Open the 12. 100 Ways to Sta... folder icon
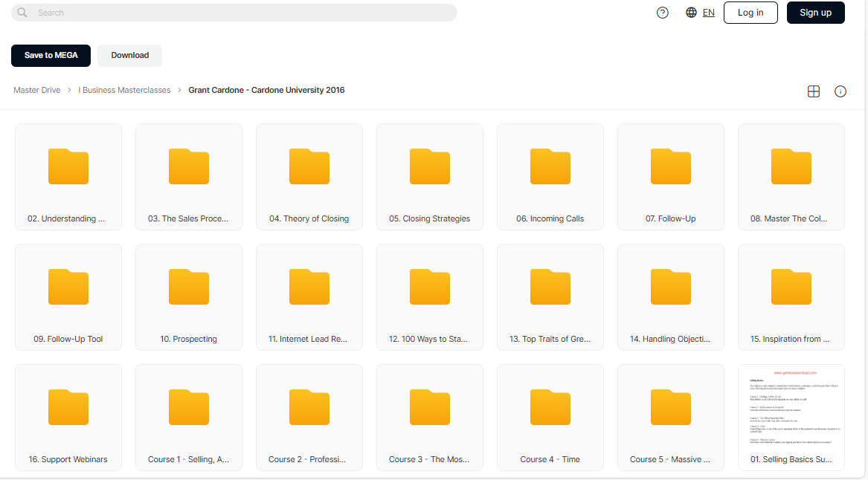868x480 pixels. (430, 287)
